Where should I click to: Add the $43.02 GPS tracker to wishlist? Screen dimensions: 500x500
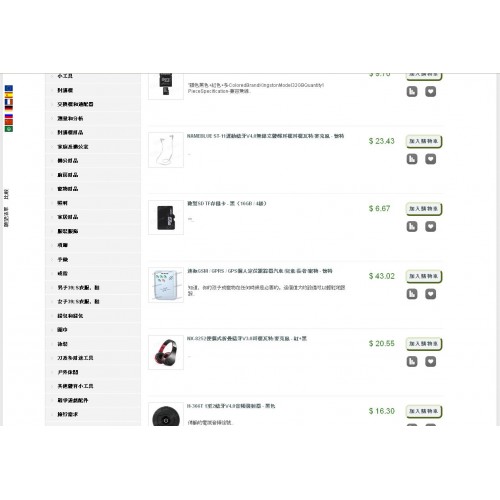430,294
